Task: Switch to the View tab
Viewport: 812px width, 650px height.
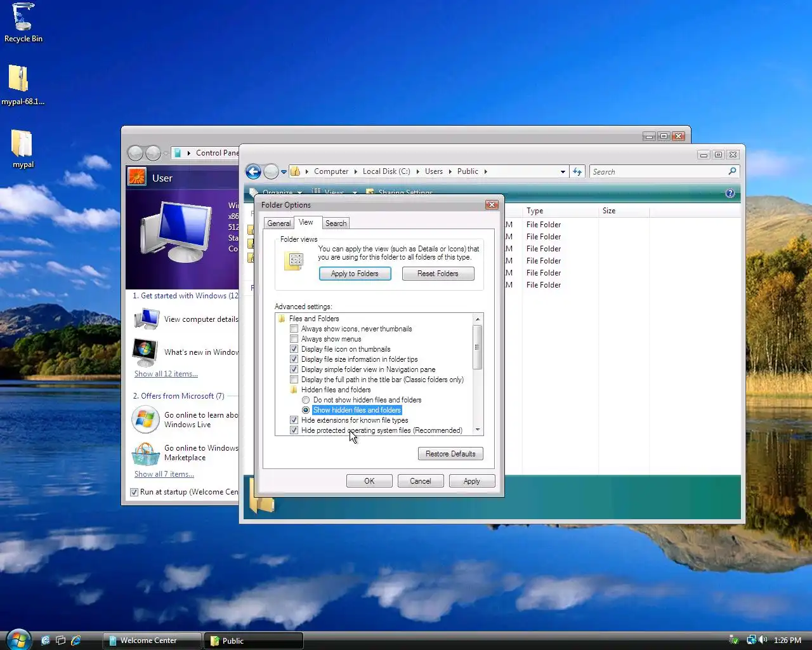Action: coord(306,222)
